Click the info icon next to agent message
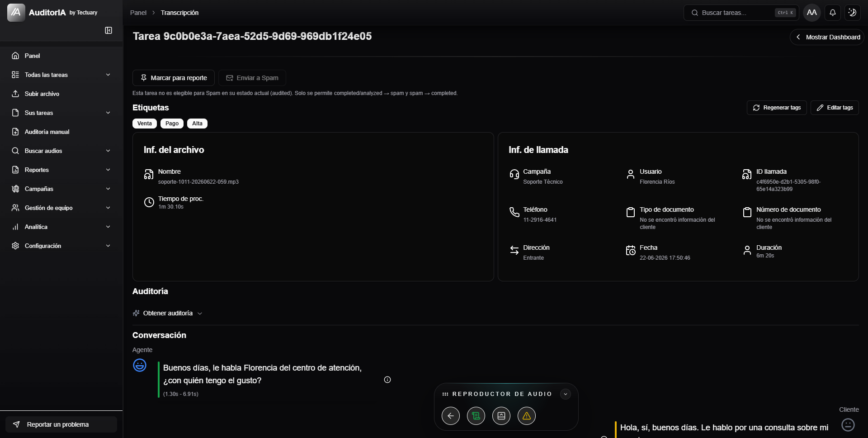This screenshot has width=868, height=438. (387, 380)
